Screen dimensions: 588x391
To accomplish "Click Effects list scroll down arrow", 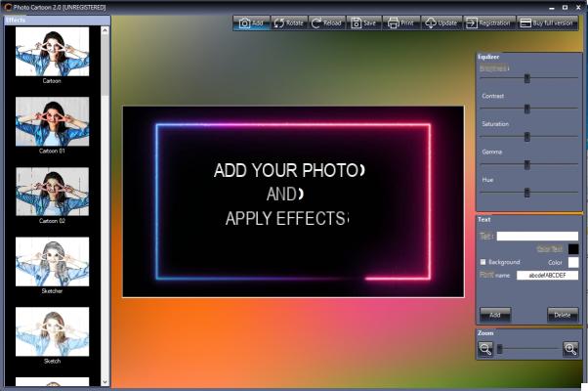I will point(105,382).
